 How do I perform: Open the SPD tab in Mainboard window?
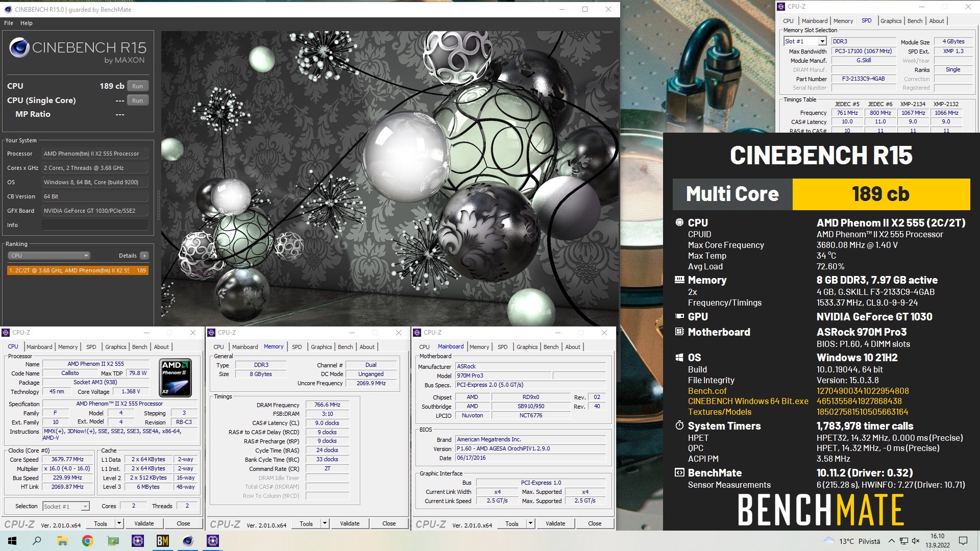click(x=503, y=347)
